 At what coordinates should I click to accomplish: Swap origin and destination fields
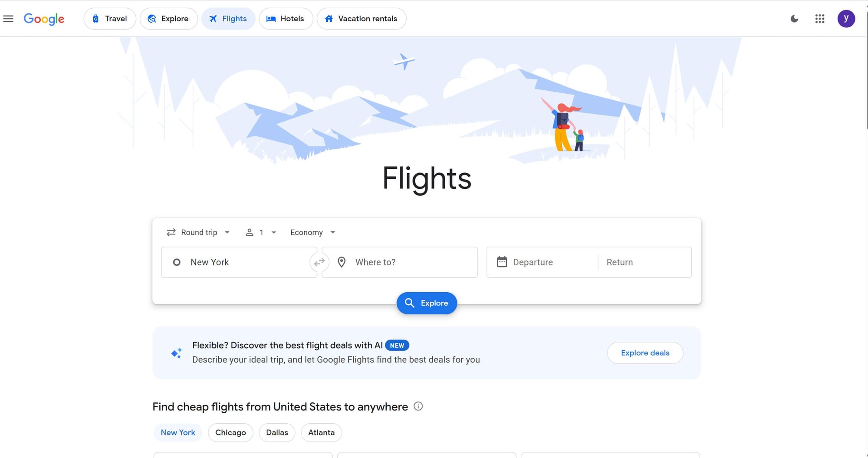319,262
